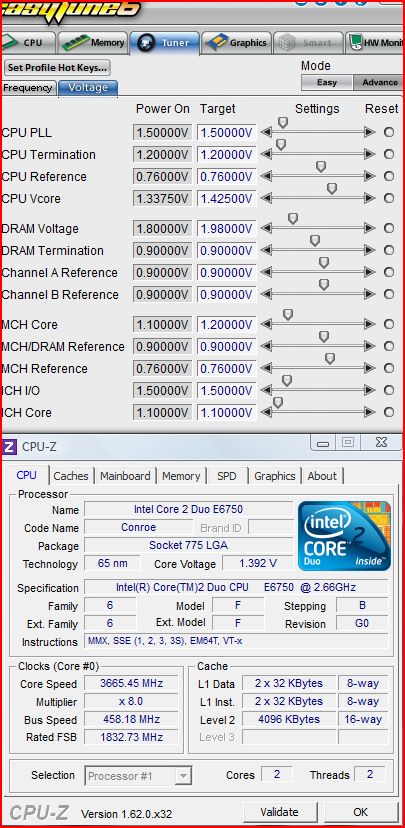This screenshot has height=828, width=405.
Task: Select the Tuner tab in EasyTune6
Action: (165, 43)
